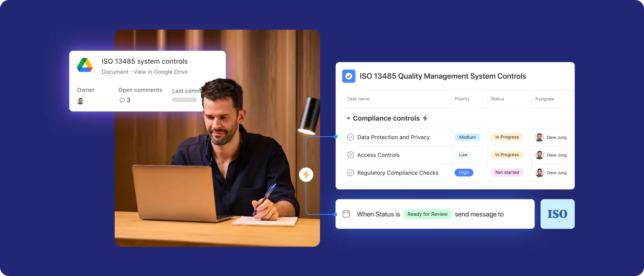Click the calendar icon in automation rule
The image size is (644, 276).
click(x=347, y=214)
